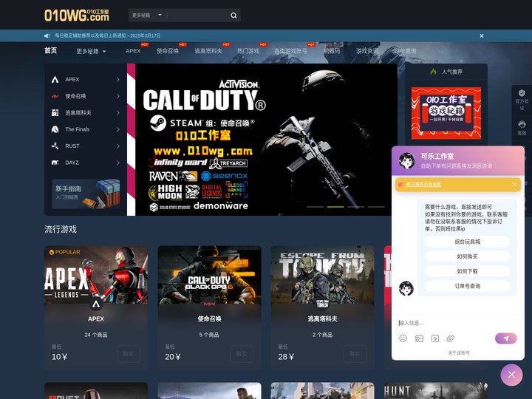
Task: Open the Call of Duty Black Ops card image
Action: [x=209, y=275]
